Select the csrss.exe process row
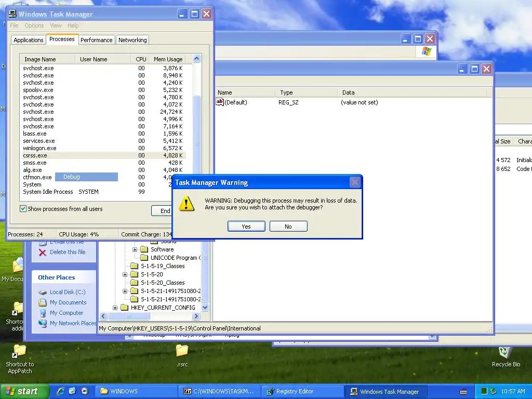 coord(103,155)
